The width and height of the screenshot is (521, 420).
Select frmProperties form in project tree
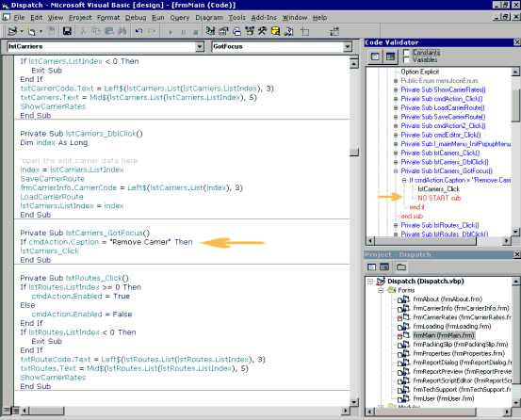coord(459,353)
